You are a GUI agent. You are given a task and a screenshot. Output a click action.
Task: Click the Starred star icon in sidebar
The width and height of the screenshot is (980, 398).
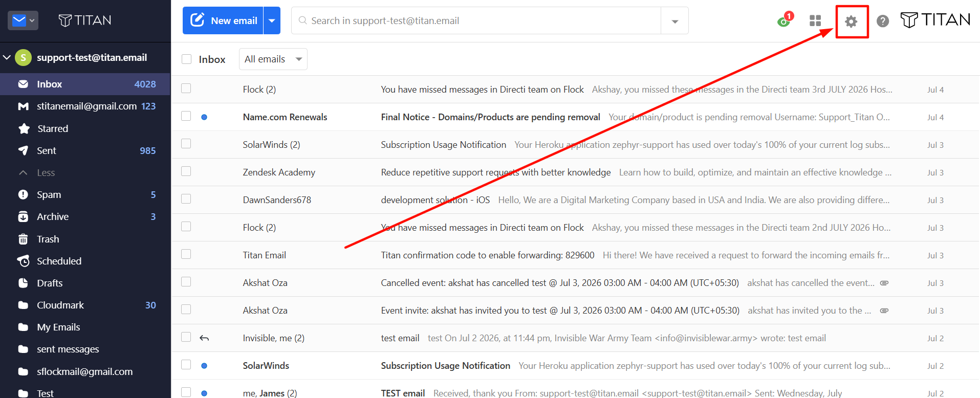point(24,128)
